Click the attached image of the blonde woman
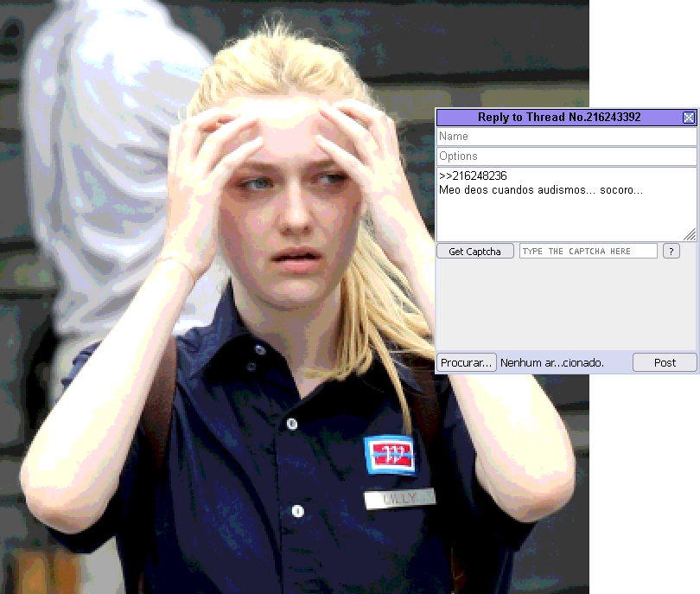700x594 pixels. pyautogui.click(x=295, y=297)
